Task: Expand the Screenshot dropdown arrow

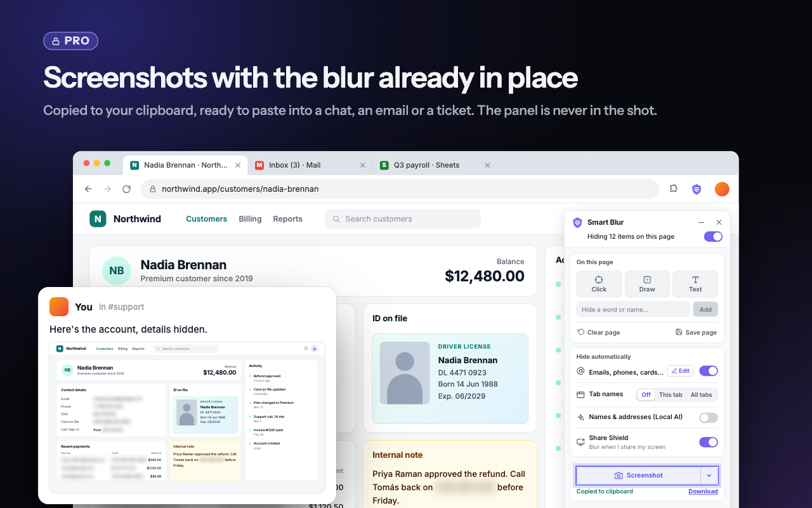Action: 709,476
